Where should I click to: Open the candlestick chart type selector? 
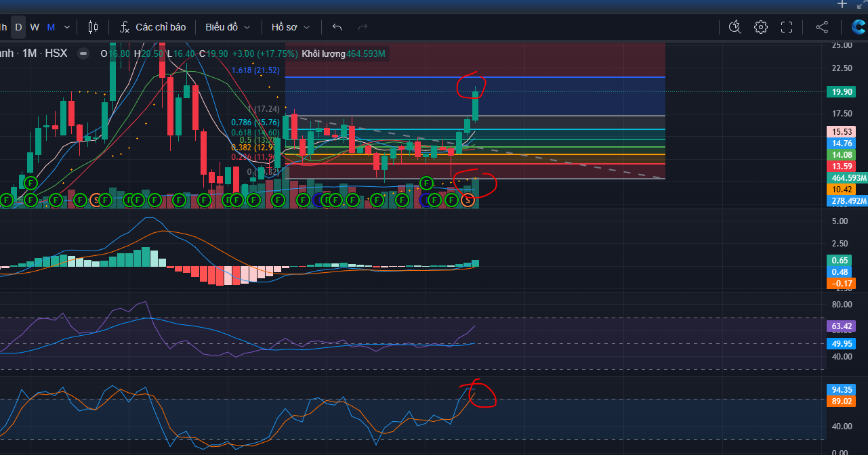point(93,27)
